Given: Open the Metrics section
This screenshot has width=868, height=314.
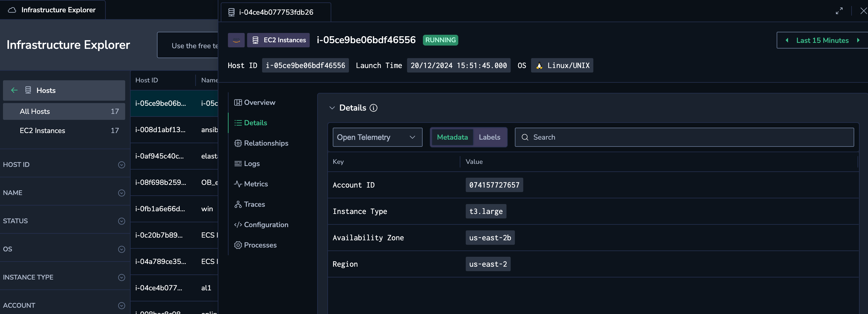Looking at the screenshot, I should point(251,184).
